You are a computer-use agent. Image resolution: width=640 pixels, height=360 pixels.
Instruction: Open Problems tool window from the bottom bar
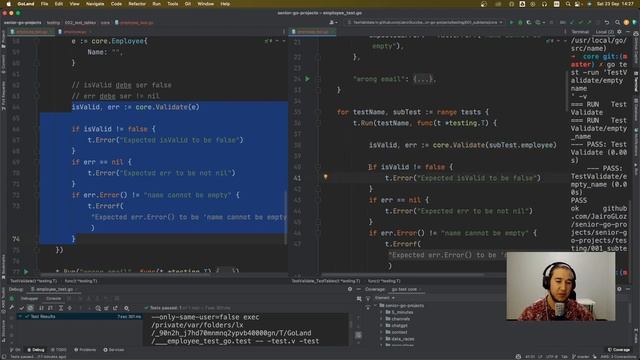click(85, 350)
